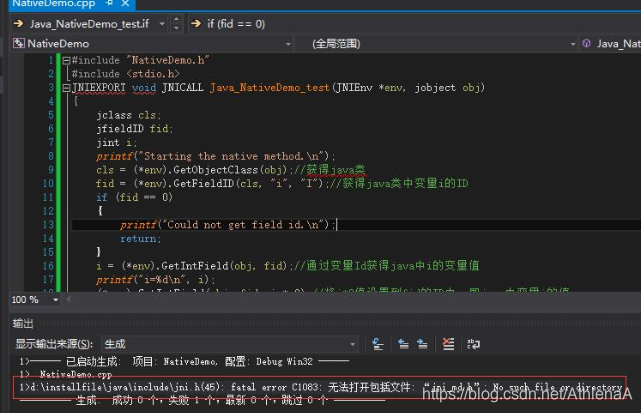
Task: Click the GetObjectClass(obj) line
Action: click(x=231, y=170)
